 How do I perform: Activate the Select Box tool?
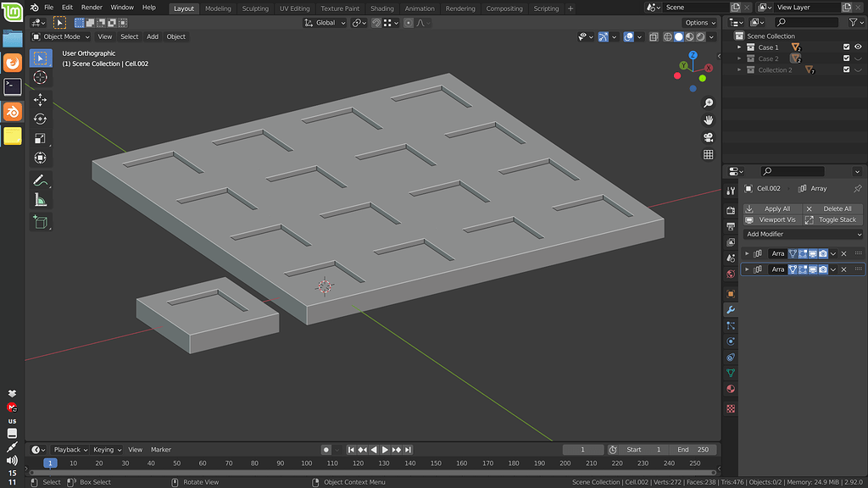click(41, 58)
